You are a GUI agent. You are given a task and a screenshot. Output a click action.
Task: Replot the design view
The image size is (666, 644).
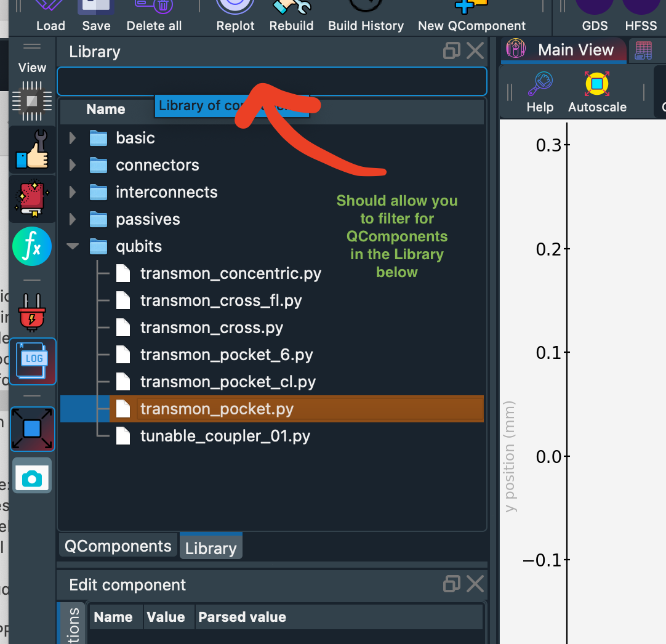(235, 17)
